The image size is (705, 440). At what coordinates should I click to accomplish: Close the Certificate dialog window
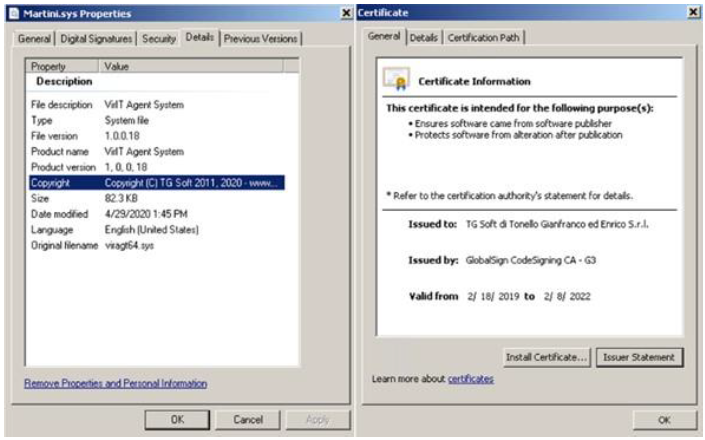tap(693, 13)
